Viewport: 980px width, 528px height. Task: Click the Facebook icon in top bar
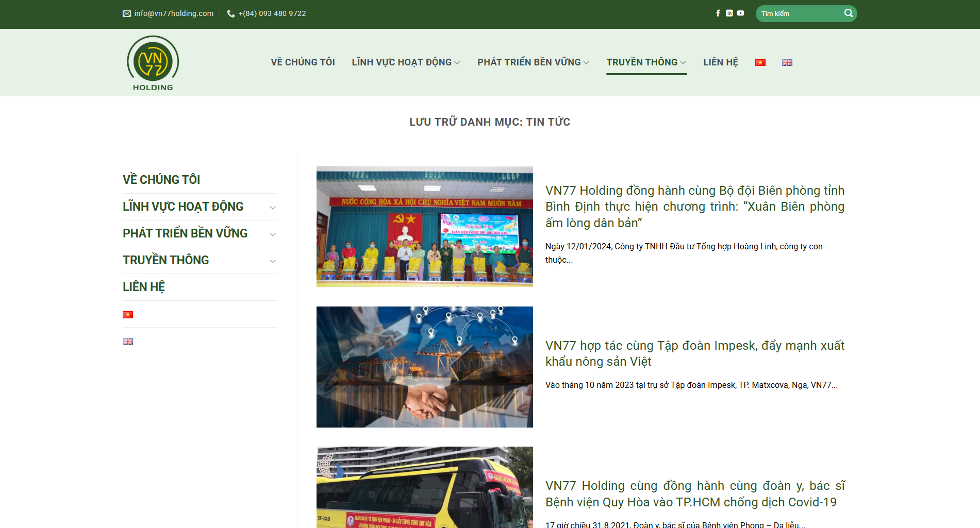(718, 13)
